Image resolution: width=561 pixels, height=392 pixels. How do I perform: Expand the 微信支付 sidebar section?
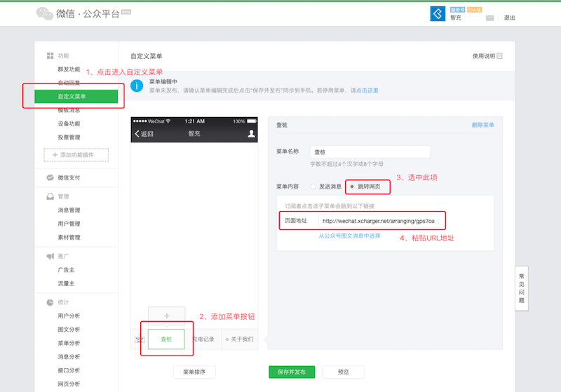pyautogui.click(x=67, y=177)
